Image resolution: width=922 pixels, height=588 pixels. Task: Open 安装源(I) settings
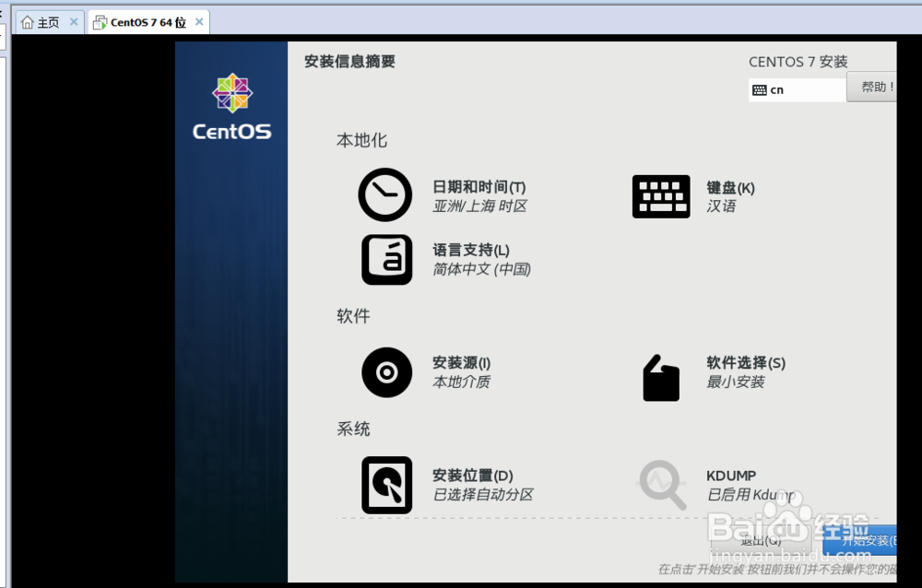pyautogui.click(x=462, y=363)
